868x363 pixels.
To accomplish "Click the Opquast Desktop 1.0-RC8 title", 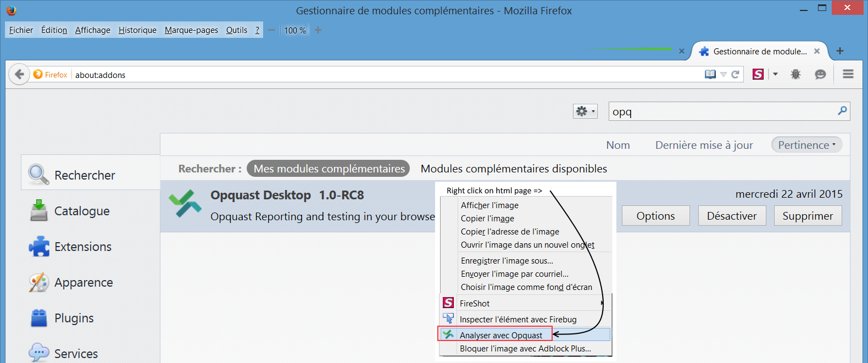I will (287, 195).
